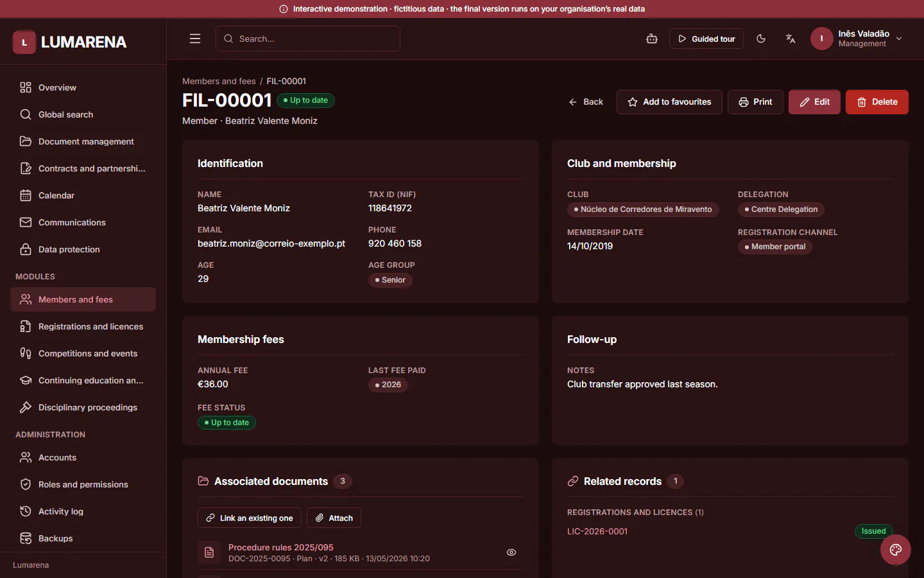Open the theme palette floating button
The image size is (924, 578).
coord(896,550)
